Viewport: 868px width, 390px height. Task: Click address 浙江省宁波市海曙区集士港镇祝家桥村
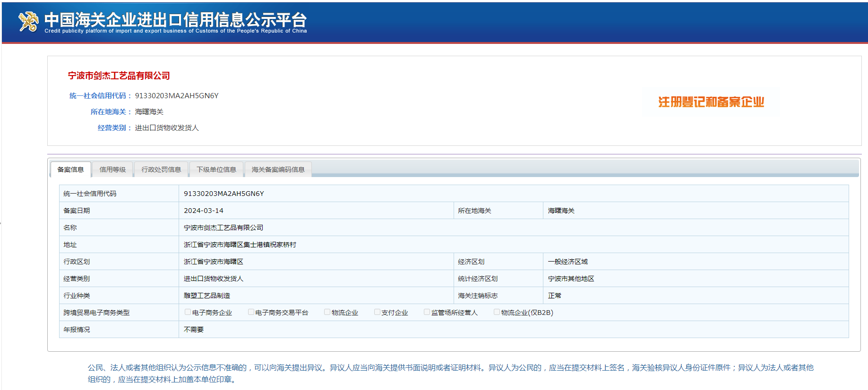240,245
